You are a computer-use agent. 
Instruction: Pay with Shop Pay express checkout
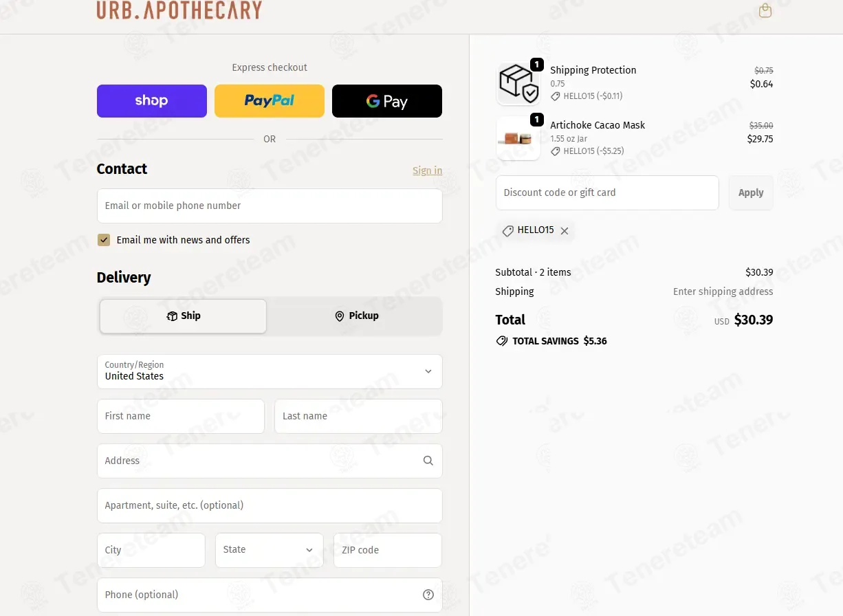coord(152,101)
